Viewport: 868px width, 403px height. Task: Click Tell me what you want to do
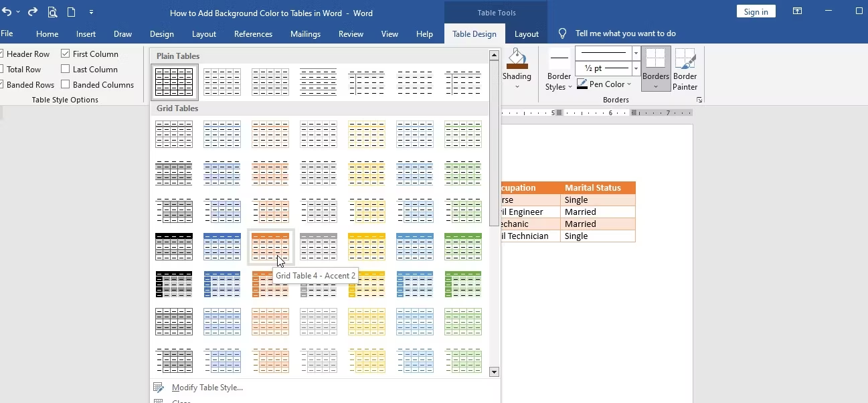click(626, 33)
